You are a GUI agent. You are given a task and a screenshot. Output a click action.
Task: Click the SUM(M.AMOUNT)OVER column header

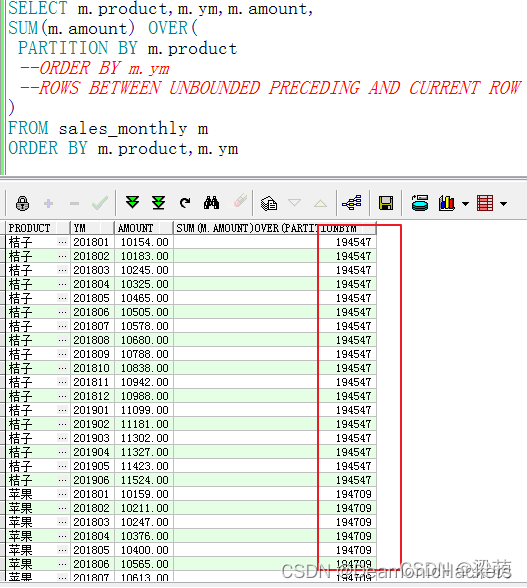tap(275, 228)
